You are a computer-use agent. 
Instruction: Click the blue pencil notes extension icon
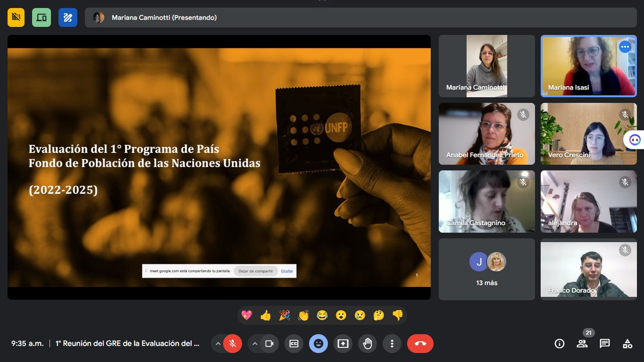(x=68, y=18)
